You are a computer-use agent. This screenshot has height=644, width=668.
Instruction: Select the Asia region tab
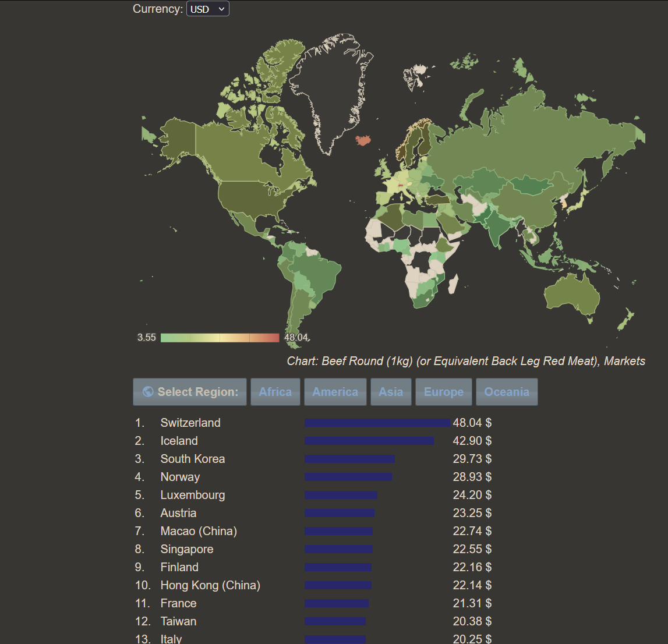pyautogui.click(x=391, y=392)
